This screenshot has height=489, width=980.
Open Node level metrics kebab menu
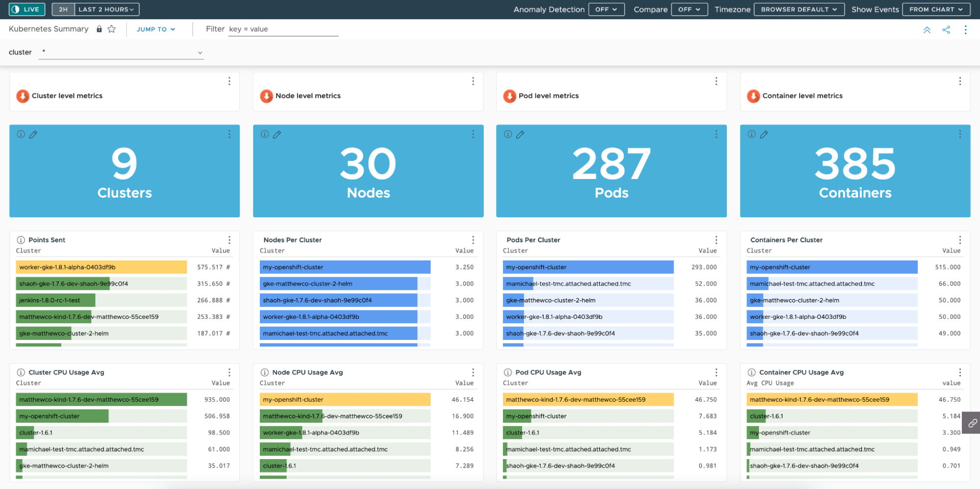(473, 81)
